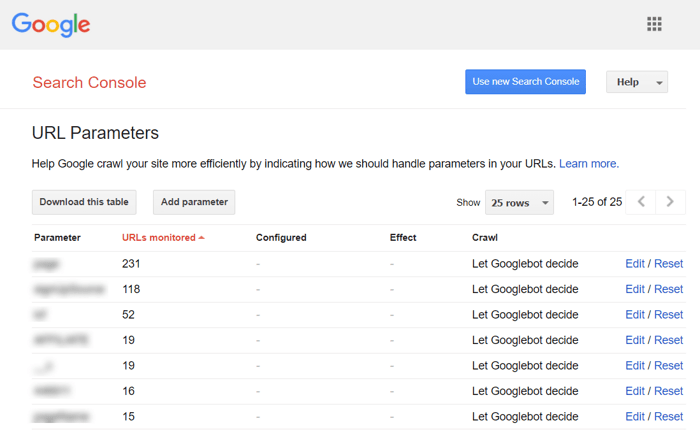This screenshot has height=430, width=700.
Task: Select the 16 URLs monitored value
Action: pyautogui.click(x=129, y=391)
